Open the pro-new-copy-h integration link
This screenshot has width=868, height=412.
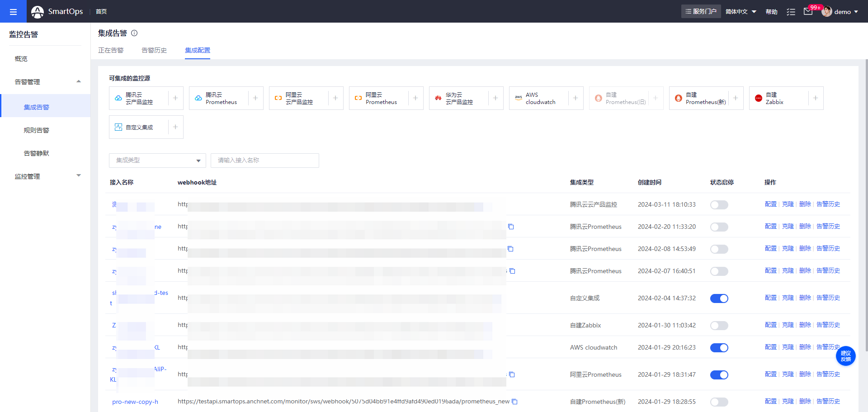click(x=135, y=402)
